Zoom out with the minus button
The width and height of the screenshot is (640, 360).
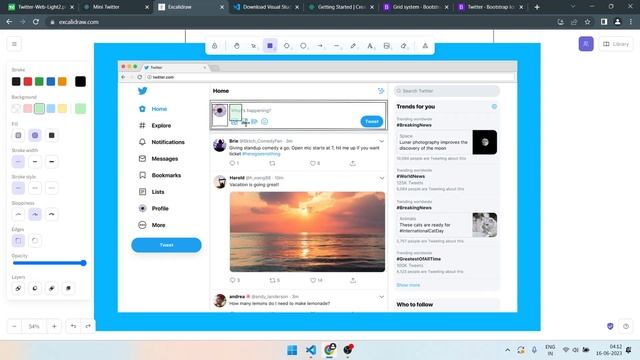[14, 326]
